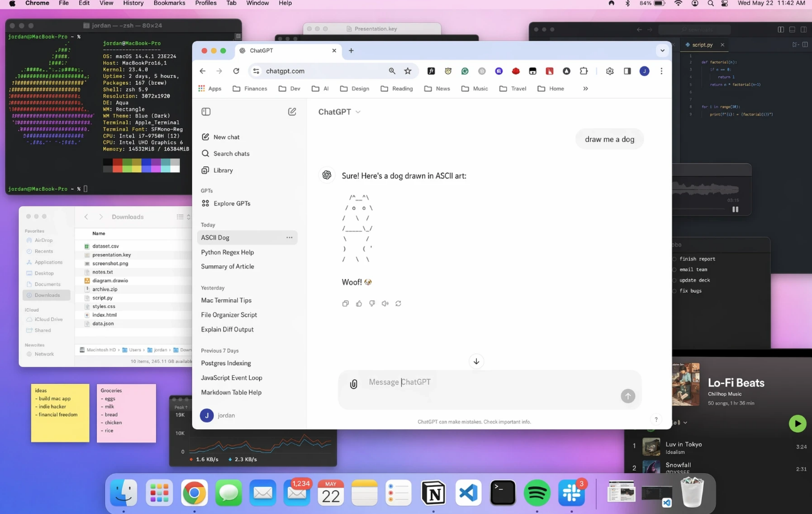Screen dimensions: 812x514
Task: Expand the Design bookmark folder
Action: pyautogui.click(x=354, y=89)
